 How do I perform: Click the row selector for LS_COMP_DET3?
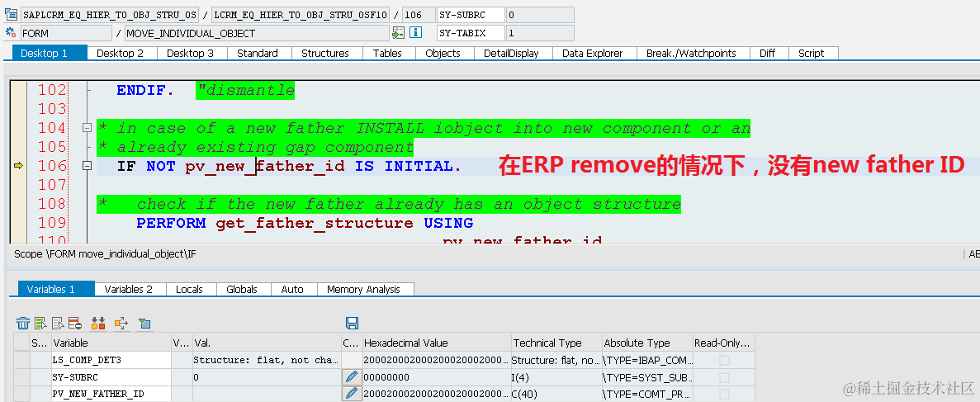(21, 360)
